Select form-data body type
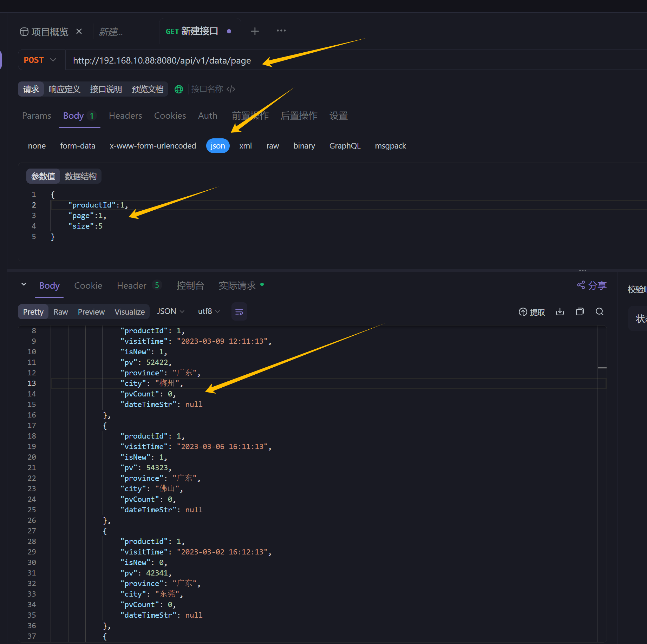Viewport: 647px width, 644px height. [x=78, y=146]
